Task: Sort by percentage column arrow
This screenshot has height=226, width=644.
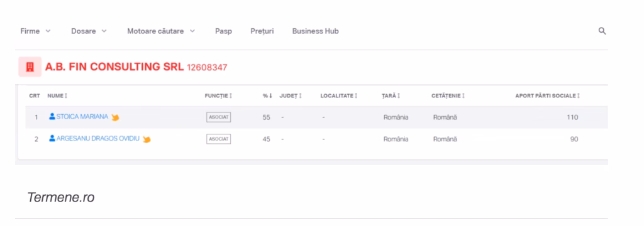Action: click(x=270, y=95)
